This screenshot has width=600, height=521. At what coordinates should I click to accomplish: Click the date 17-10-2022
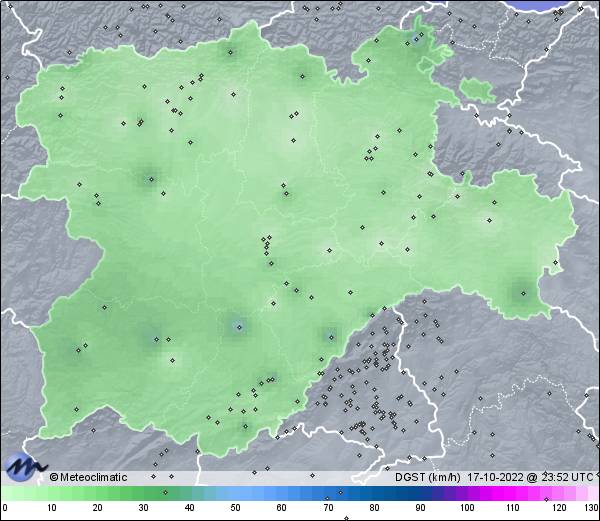pyautogui.click(x=496, y=477)
